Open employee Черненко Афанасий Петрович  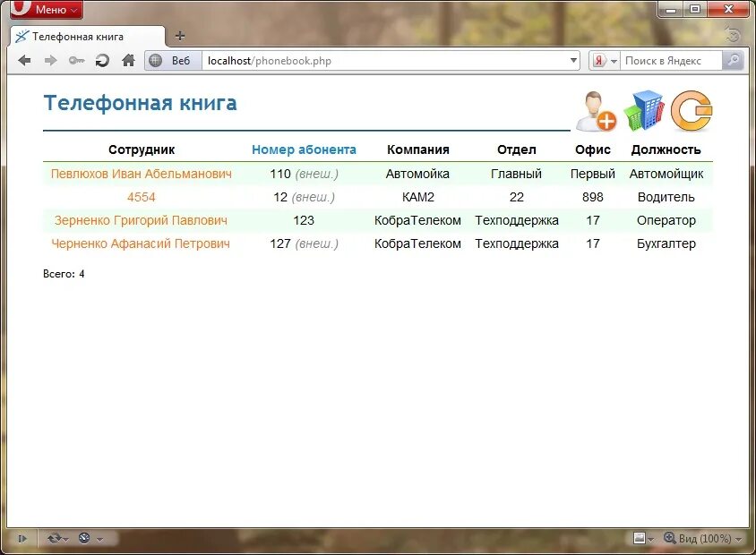[x=141, y=243]
